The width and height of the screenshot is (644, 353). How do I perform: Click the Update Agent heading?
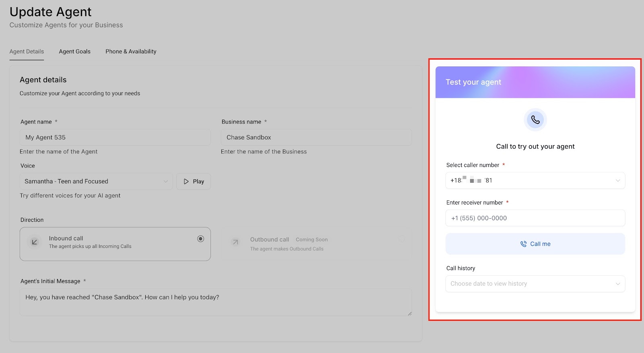(x=51, y=12)
